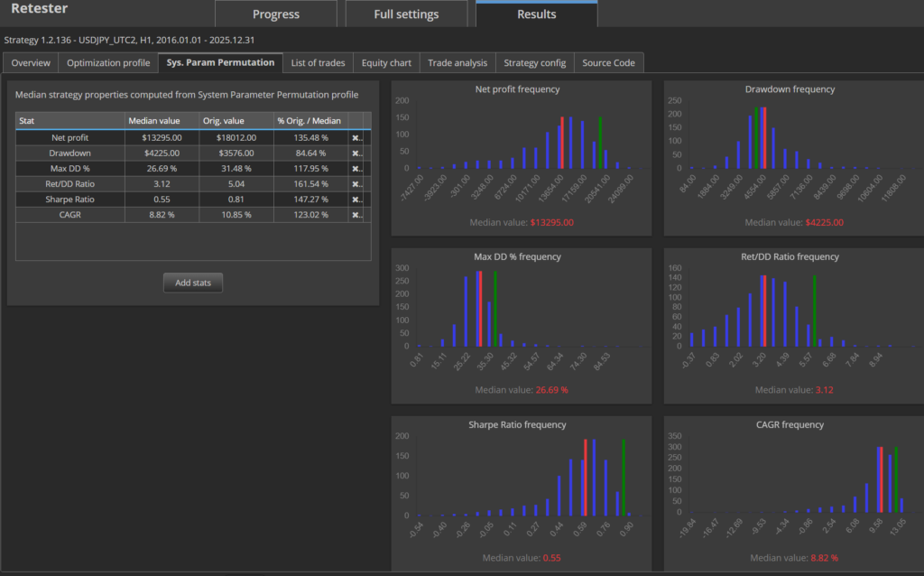The image size is (924, 576).
Task: Remove the Net profit stat row
Action: coord(356,138)
